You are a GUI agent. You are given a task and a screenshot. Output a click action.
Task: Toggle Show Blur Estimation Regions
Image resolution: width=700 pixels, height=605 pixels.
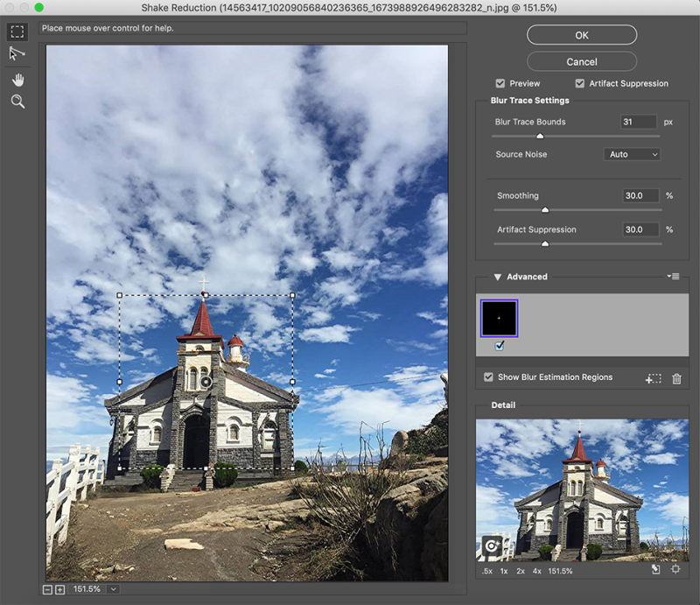click(x=488, y=377)
